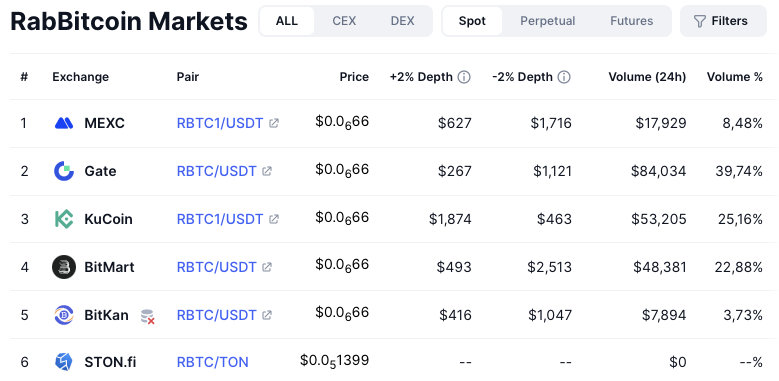Switch to the Perpetual tab

[x=547, y=21]
